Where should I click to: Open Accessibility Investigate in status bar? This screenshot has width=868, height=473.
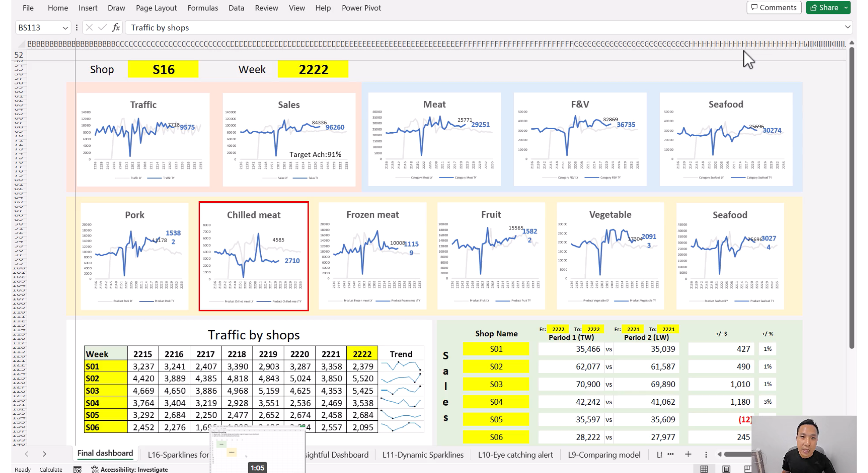[x=130, y=469]
